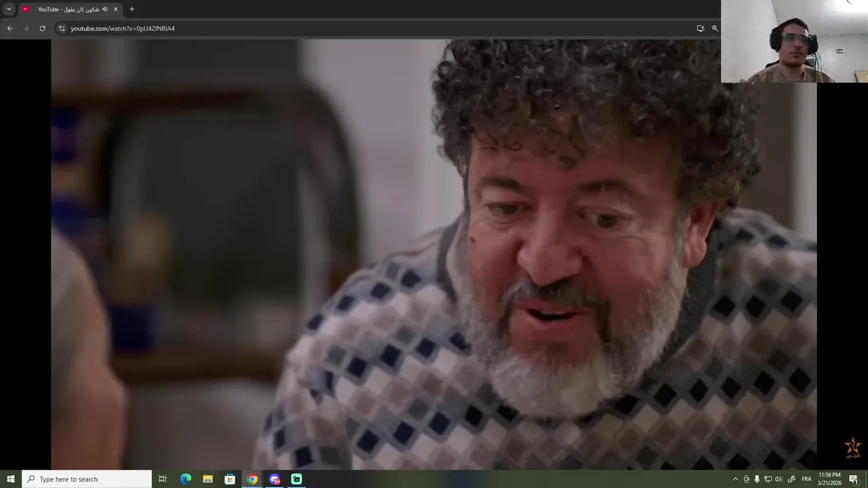Click the microphone tray icon

(x=757, y=479)
